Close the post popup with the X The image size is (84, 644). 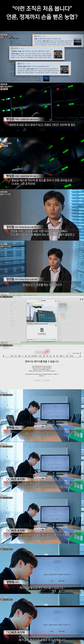[x=55, y=301]
